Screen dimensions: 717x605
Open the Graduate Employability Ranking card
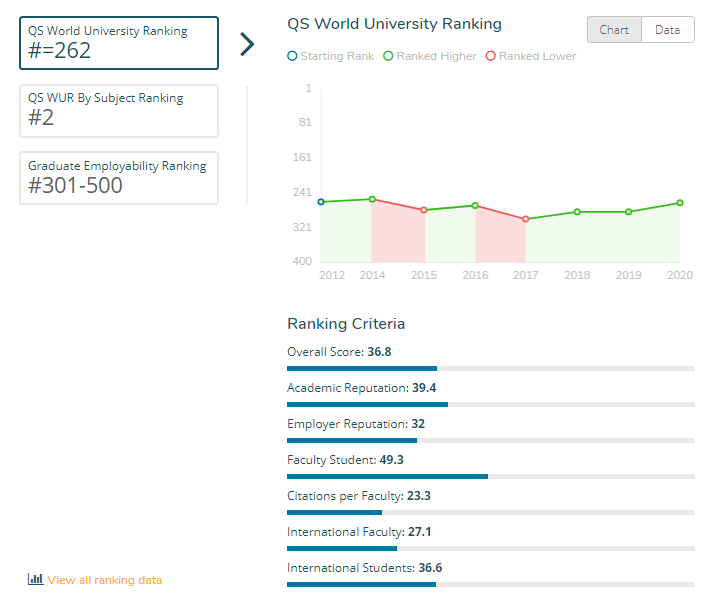(119, 178)
